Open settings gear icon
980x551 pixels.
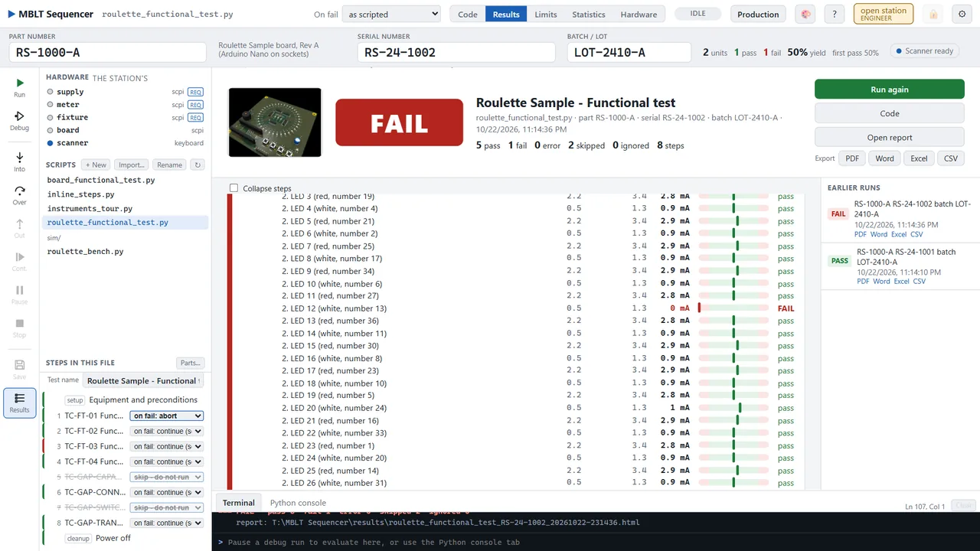(x=962, y=14)
